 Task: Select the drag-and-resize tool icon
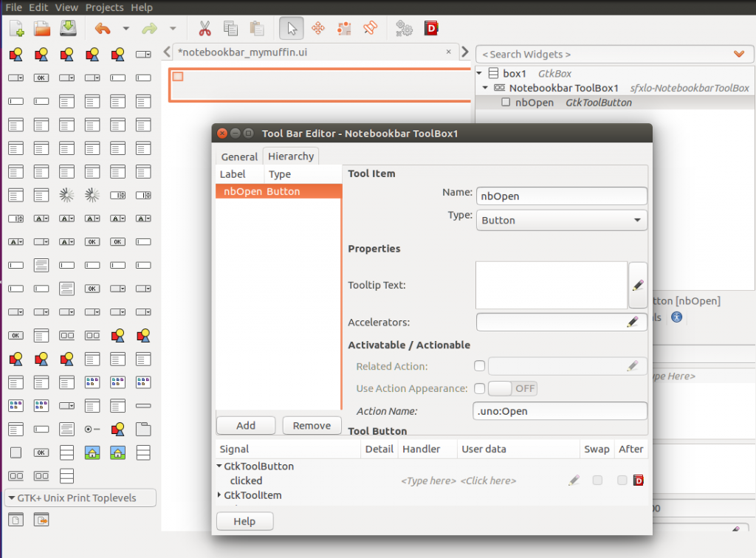[x=317, y=28]
